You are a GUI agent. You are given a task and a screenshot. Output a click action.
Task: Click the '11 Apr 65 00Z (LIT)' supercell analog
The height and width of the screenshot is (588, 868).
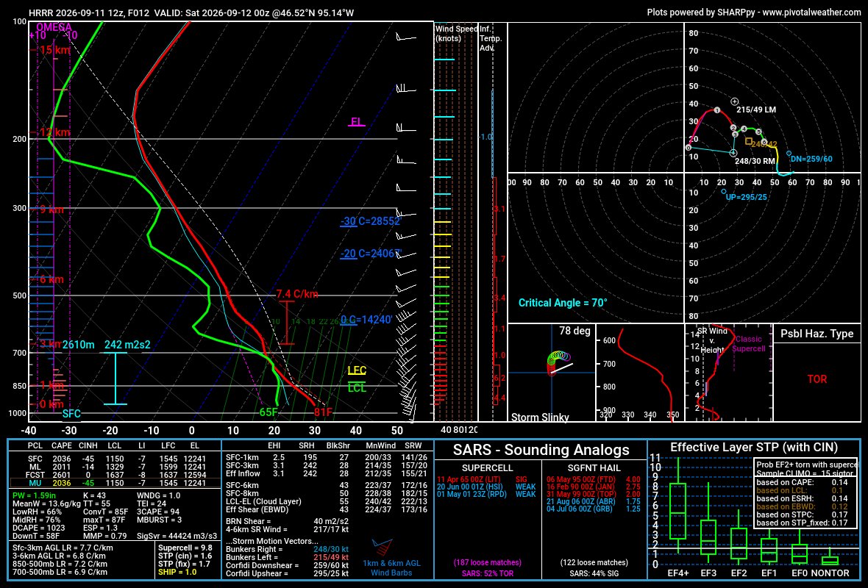pos(469,479)
